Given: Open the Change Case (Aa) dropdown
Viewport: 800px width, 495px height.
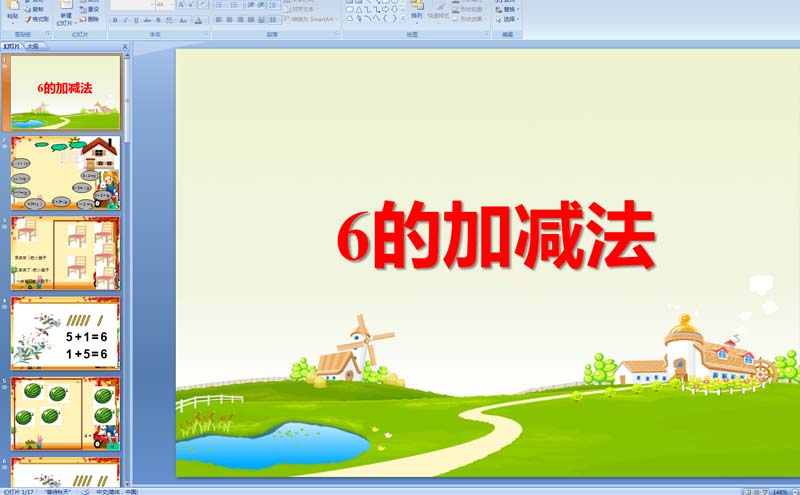Looking at the screenshot, I should pos(184,20).
